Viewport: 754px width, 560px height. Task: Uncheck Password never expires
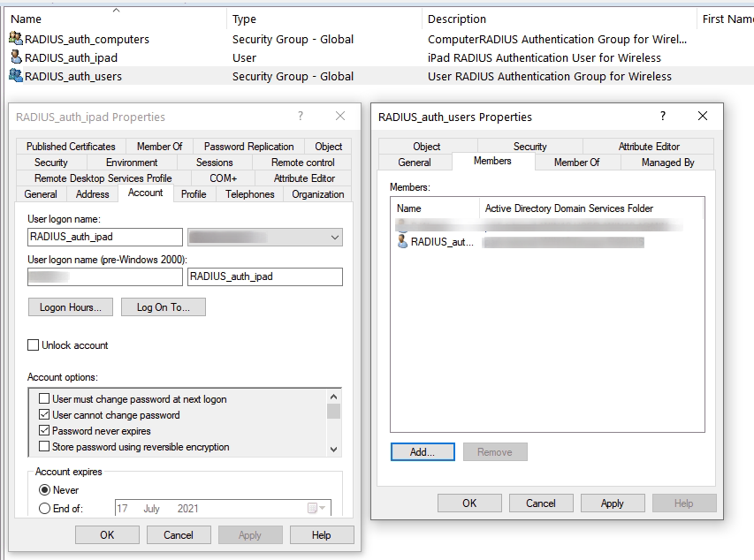[44, 430]
